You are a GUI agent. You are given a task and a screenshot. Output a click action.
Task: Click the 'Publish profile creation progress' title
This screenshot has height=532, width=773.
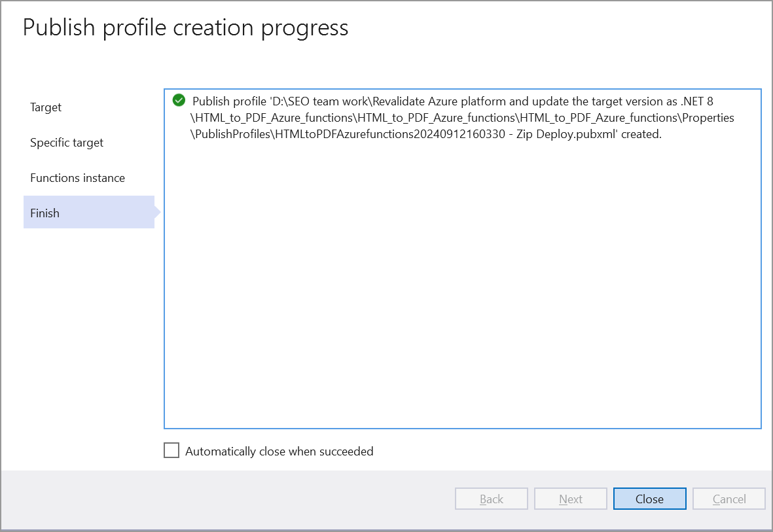(185, 27)
